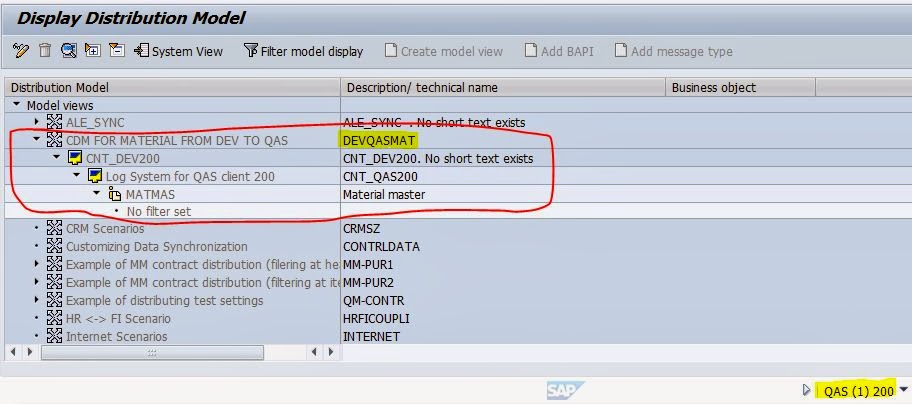Click the collapse subtree toolbar icon
This screenshot has width=912, height=404.
[117, 51]
